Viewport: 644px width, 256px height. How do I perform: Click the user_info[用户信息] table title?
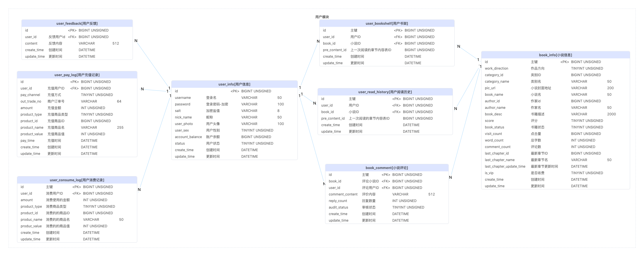(235, 84)
